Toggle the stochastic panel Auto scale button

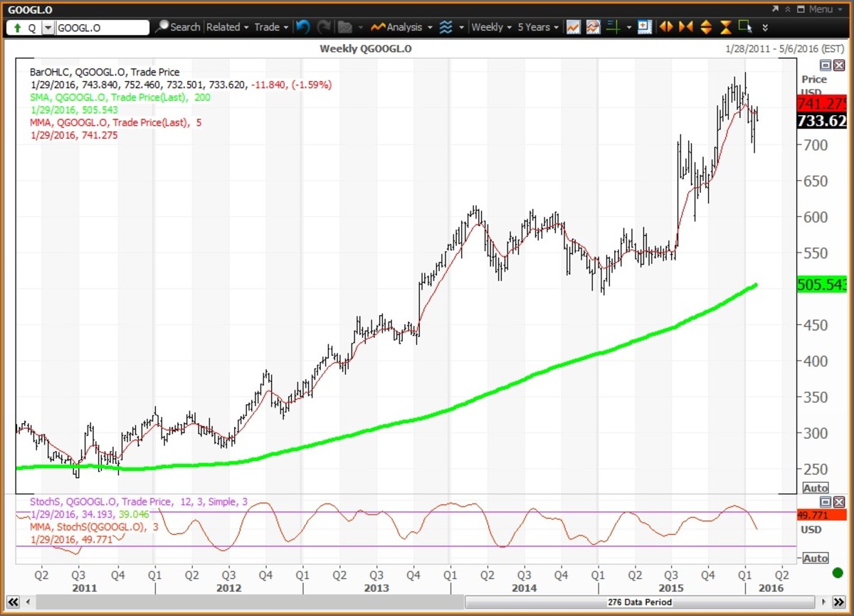click(815, 558)
